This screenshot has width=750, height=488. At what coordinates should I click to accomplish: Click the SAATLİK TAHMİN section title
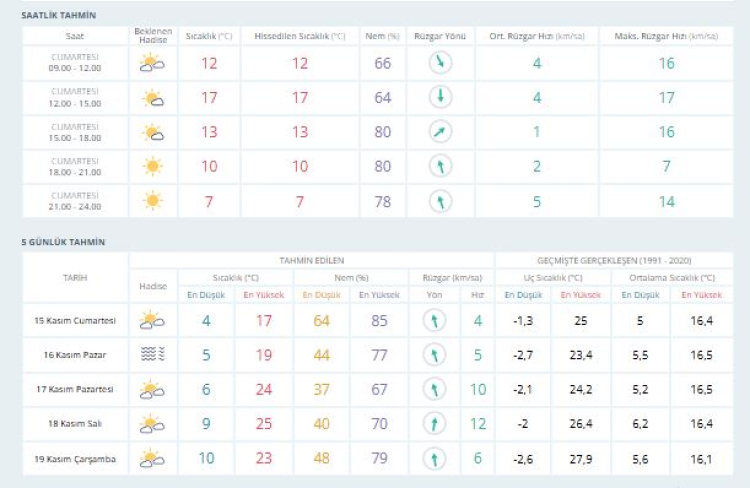click(x=59, y=16)
